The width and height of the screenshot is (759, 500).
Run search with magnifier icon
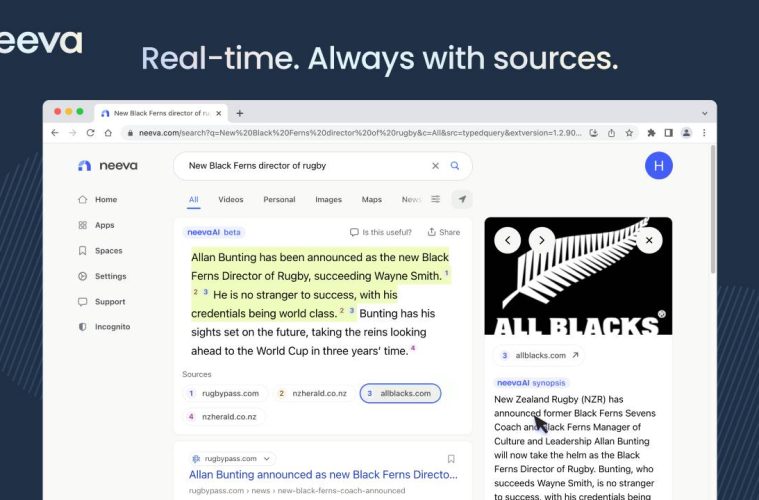point(455,166)
